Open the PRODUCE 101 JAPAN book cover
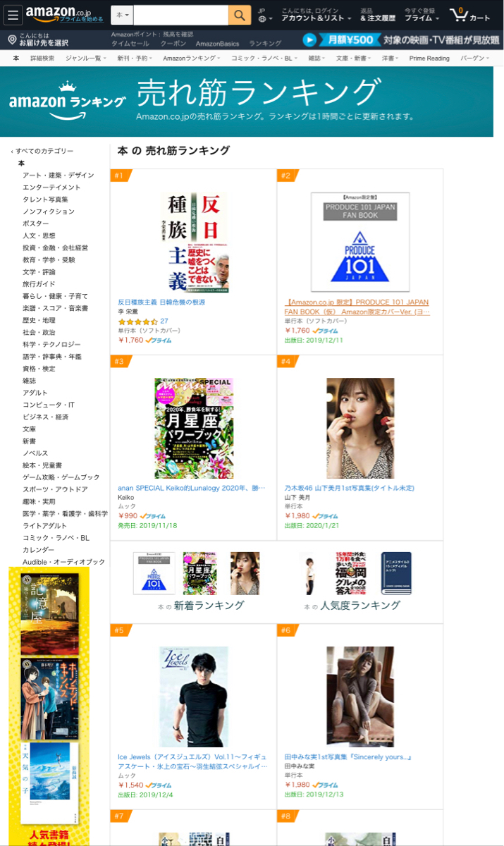 (x=360, y=242)
